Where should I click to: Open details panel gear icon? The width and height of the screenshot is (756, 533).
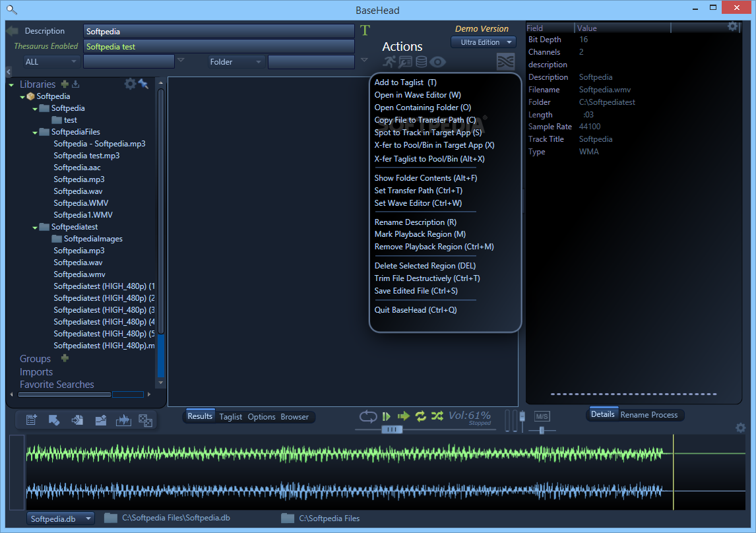(x=733, y=26)
